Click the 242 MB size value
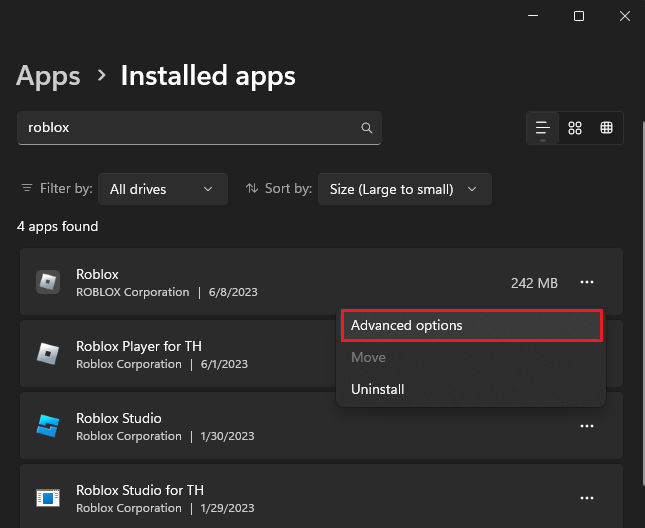Image resolution: width=645 pixels, height=528 pixels. tap(534, 283)
